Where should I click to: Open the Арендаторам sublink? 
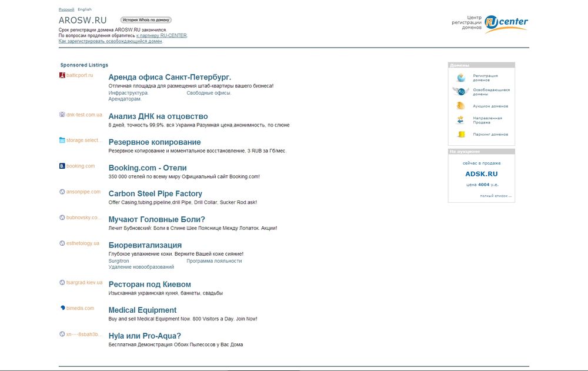tap(125, 99)
